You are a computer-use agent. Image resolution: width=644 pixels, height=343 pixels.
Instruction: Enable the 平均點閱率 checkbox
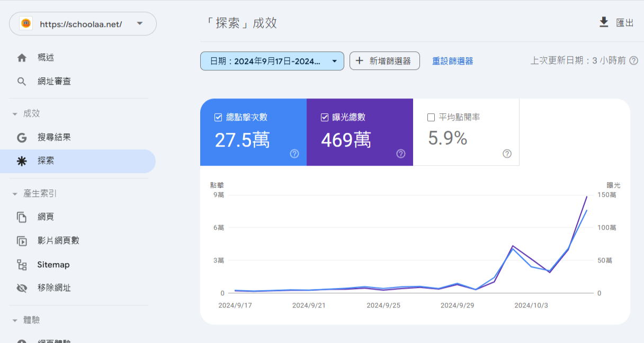(x=431, y=118)
